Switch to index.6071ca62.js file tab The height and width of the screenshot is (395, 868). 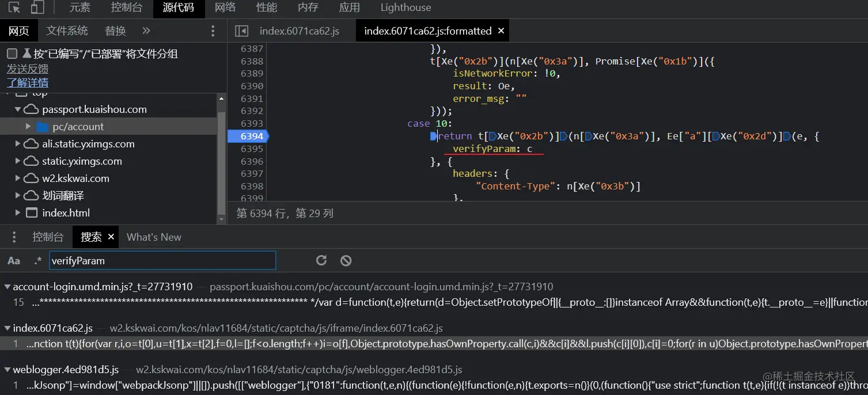(x=300, y=31)
